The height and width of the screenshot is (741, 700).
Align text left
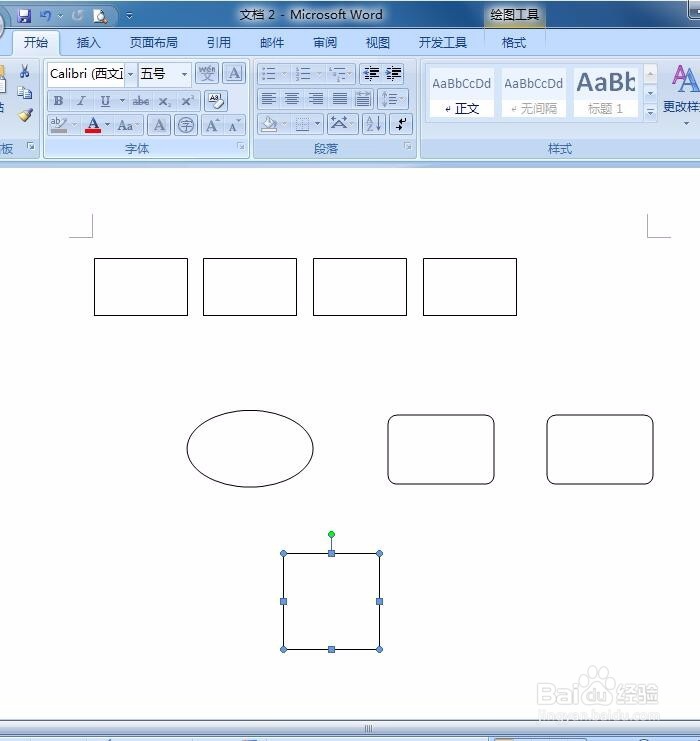pos(269,99)
